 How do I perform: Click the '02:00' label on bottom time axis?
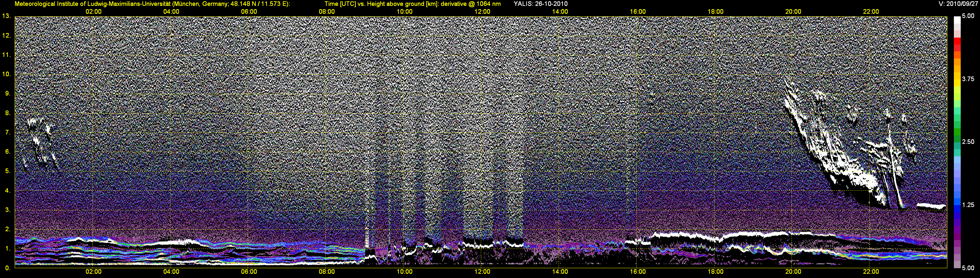[x=93, y=272]
